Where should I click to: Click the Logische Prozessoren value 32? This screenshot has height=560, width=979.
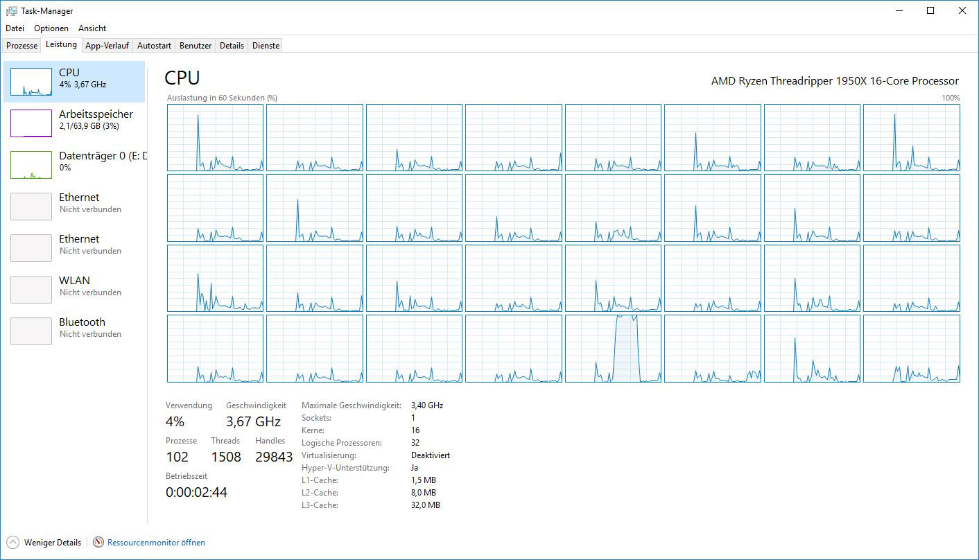point(415,443)
